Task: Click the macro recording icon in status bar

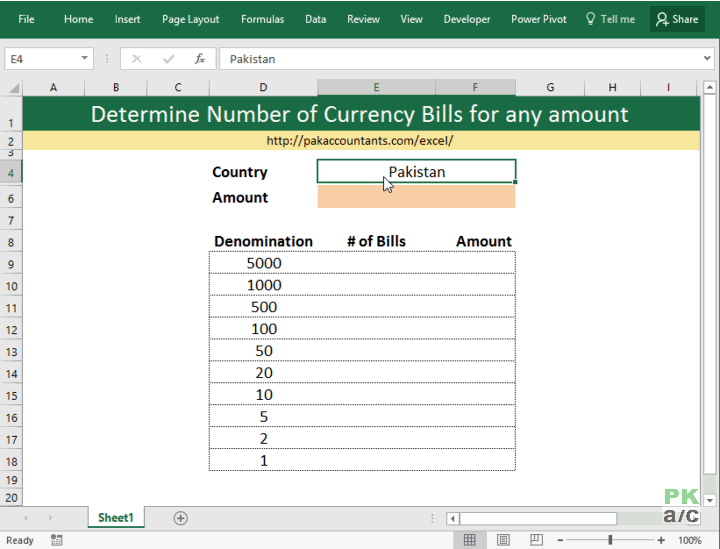Action: 56,540
